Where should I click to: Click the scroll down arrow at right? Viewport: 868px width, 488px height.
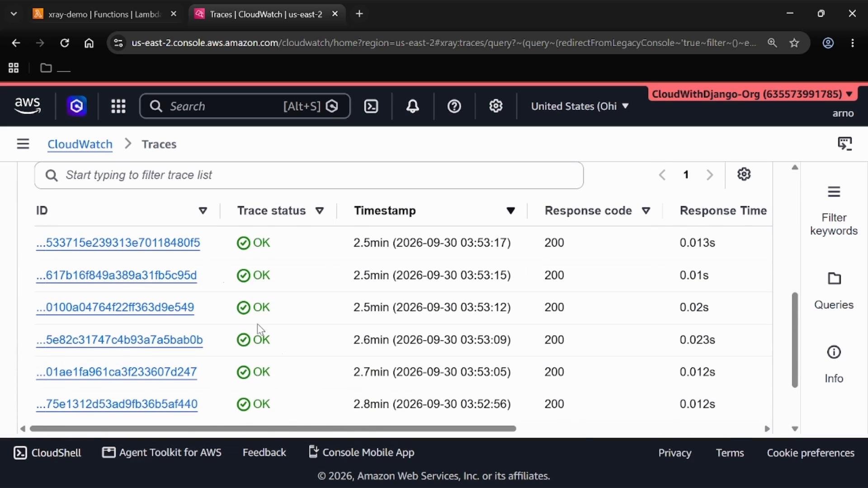point(795,429)
